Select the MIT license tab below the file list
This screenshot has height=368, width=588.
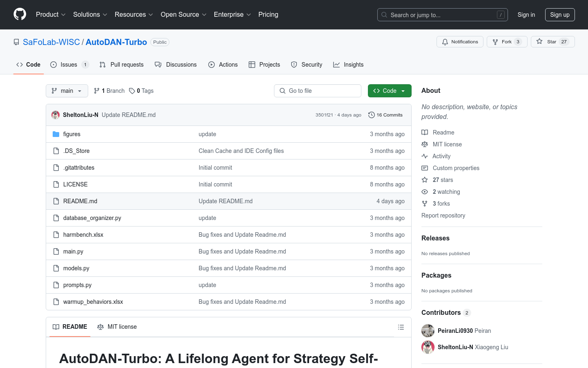click(x=117, y=327)
